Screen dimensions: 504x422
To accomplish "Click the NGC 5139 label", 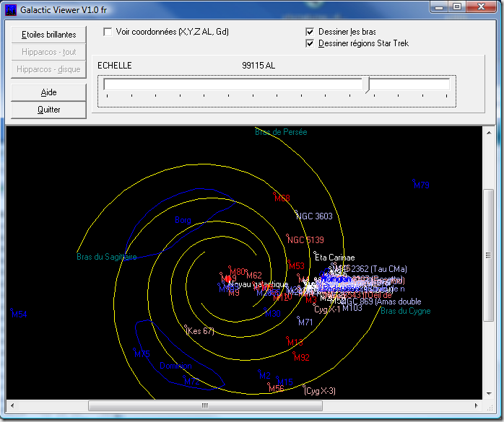I will tap(305, 240).
